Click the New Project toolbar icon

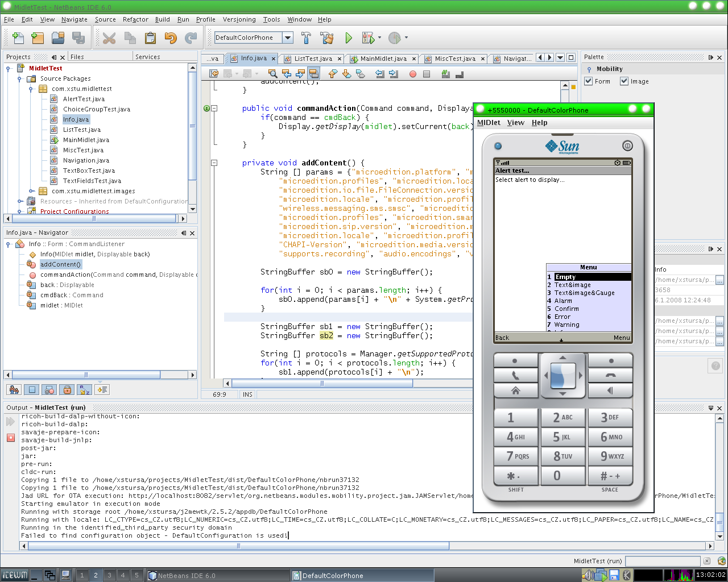[38, 38]
